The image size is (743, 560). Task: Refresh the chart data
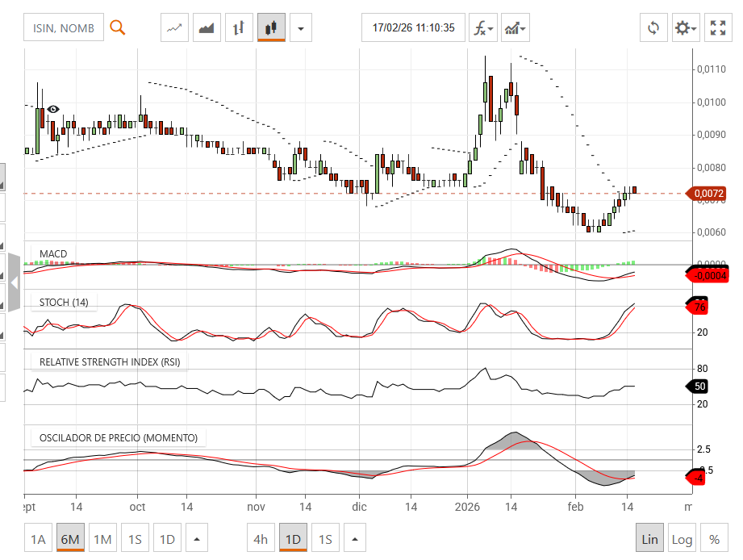pos(653,28)
